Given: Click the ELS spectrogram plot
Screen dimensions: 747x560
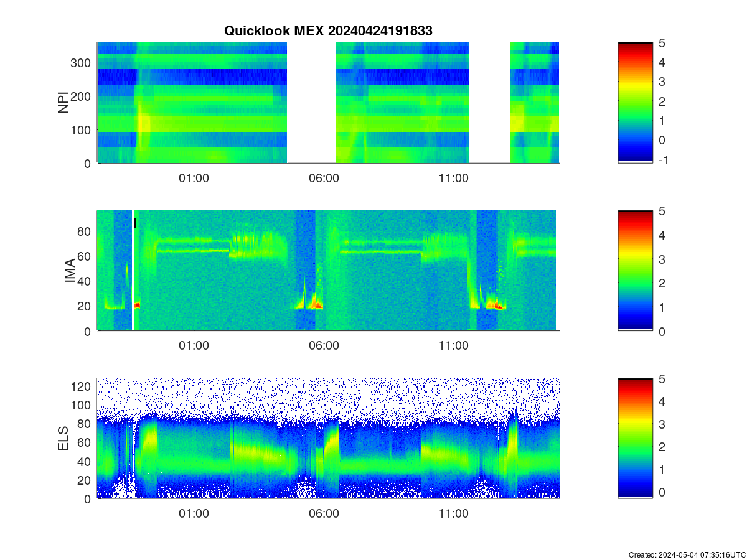Looking at the screenshot, I should point(328,439).
